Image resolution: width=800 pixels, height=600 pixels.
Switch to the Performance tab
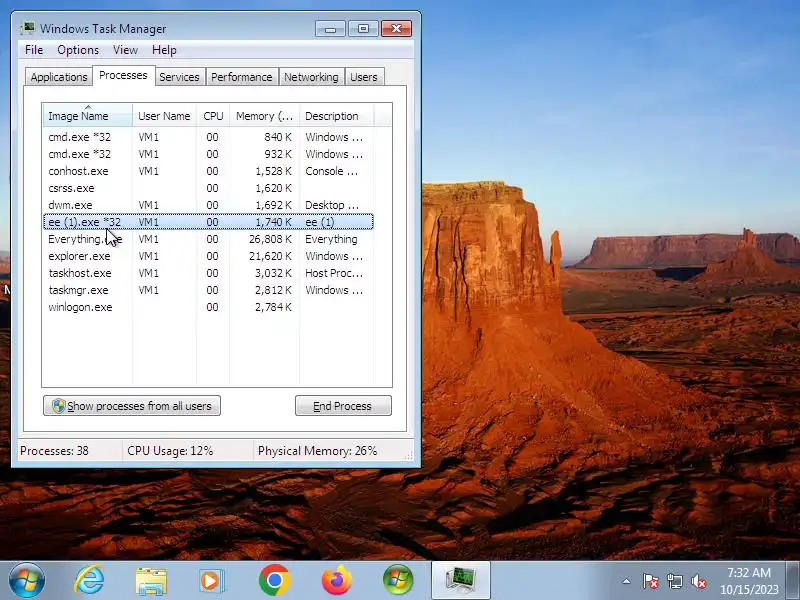242,77
